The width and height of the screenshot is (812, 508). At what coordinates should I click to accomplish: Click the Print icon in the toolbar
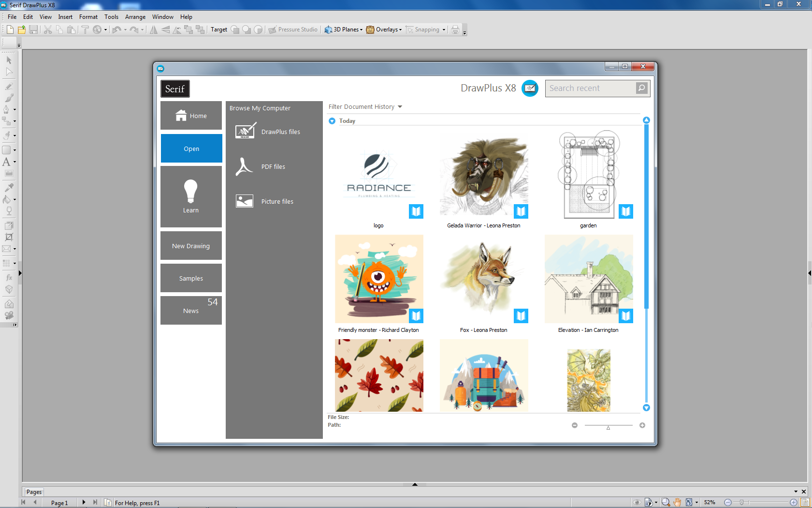455,30
